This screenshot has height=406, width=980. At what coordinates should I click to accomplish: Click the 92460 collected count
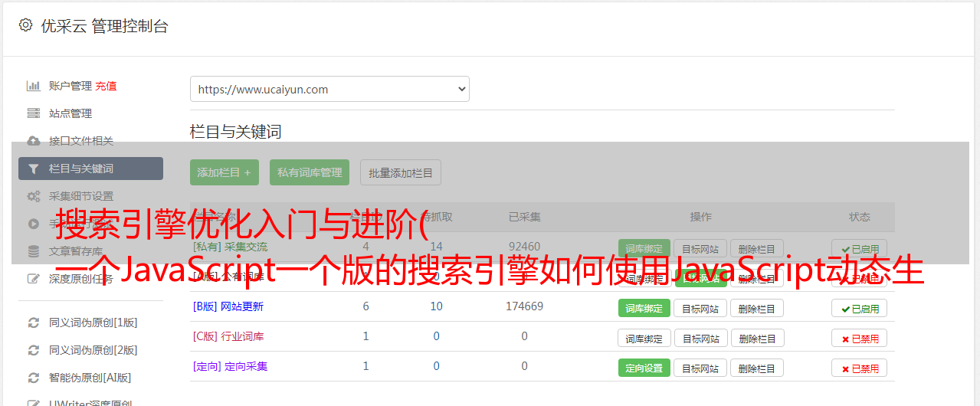[x=524, y=247]
